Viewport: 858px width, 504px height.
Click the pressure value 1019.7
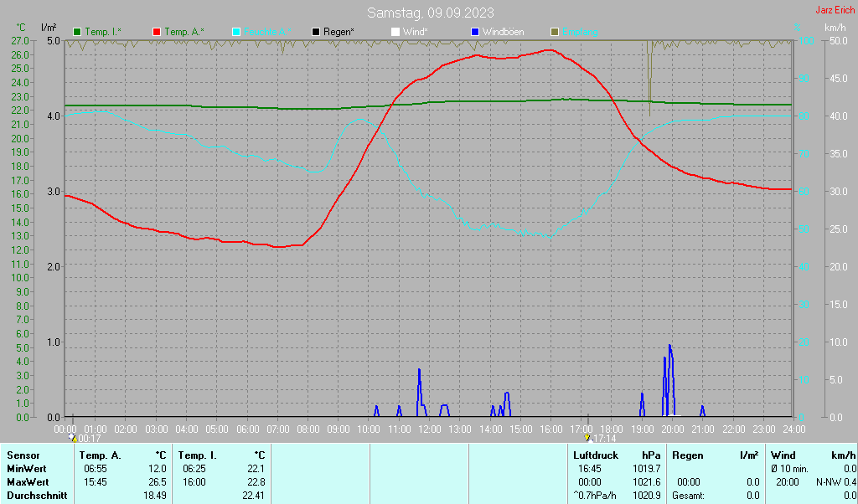[648, 469]
